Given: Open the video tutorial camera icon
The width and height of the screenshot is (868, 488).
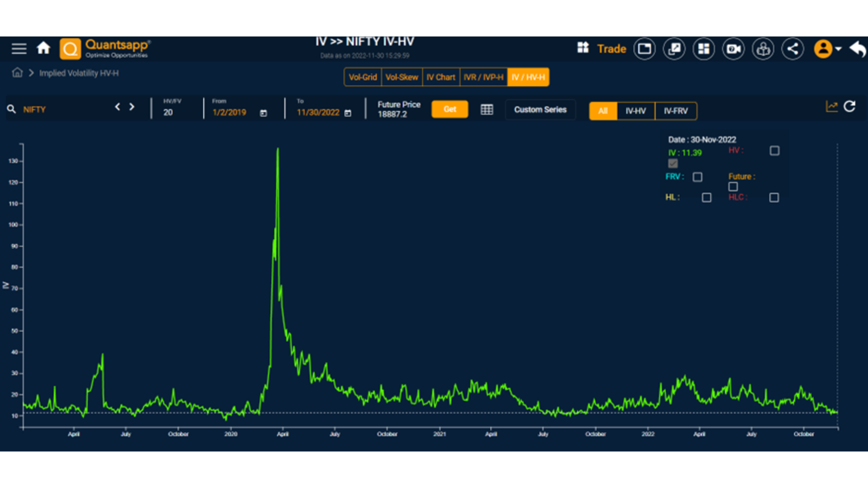Looking at the screenshot, I should (x=733, y=49).
